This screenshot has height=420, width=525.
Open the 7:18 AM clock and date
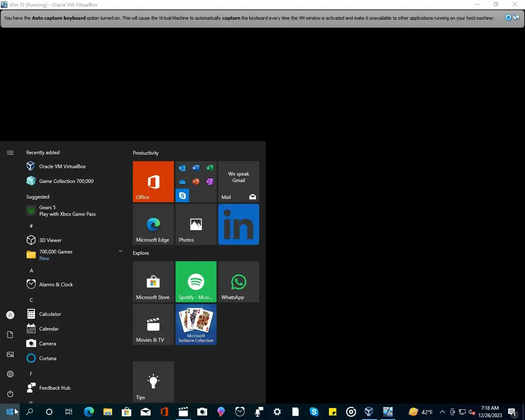click(x=490, y=412)
